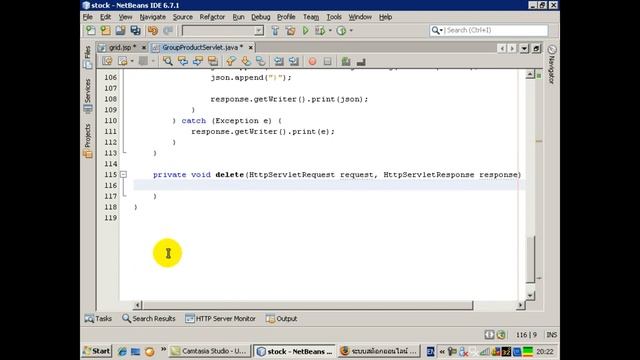Click the Comment editor toolbar icon
This screenshot has width=640, height=360.
tap(346, 61)
